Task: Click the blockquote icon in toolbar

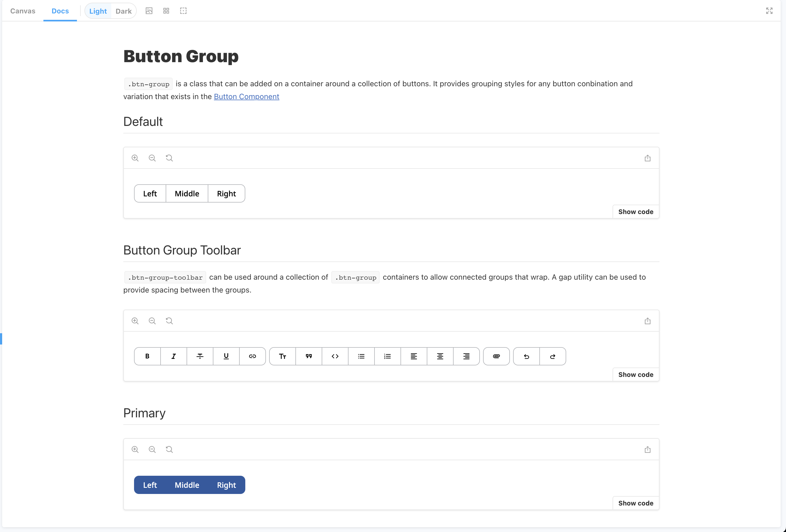Action: coord(309,356)
